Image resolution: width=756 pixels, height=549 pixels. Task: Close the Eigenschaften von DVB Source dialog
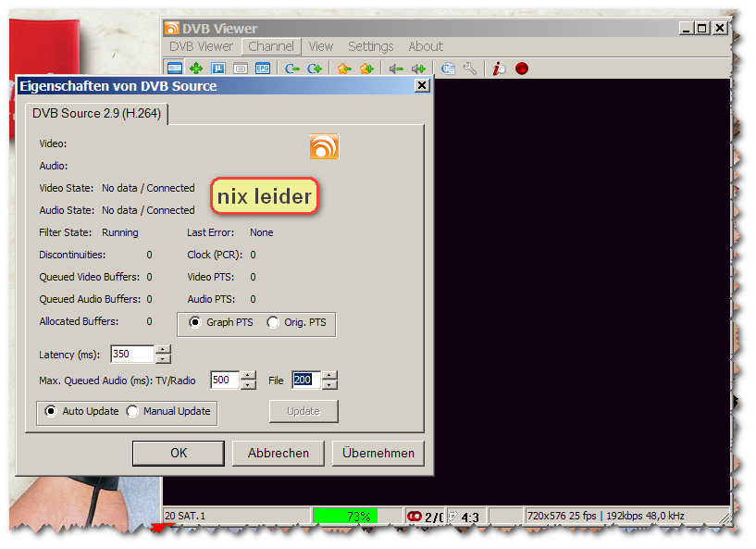tap(422, 85)
